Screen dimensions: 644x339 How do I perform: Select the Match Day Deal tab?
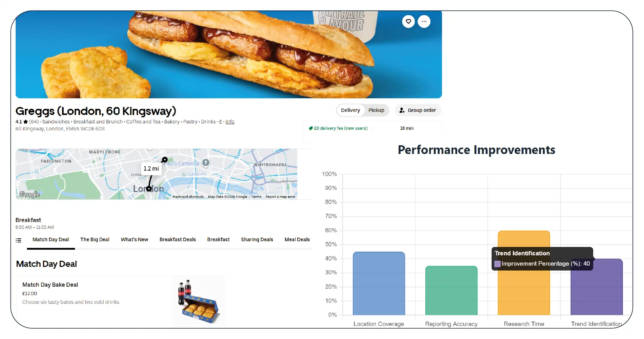coord(51,239)
